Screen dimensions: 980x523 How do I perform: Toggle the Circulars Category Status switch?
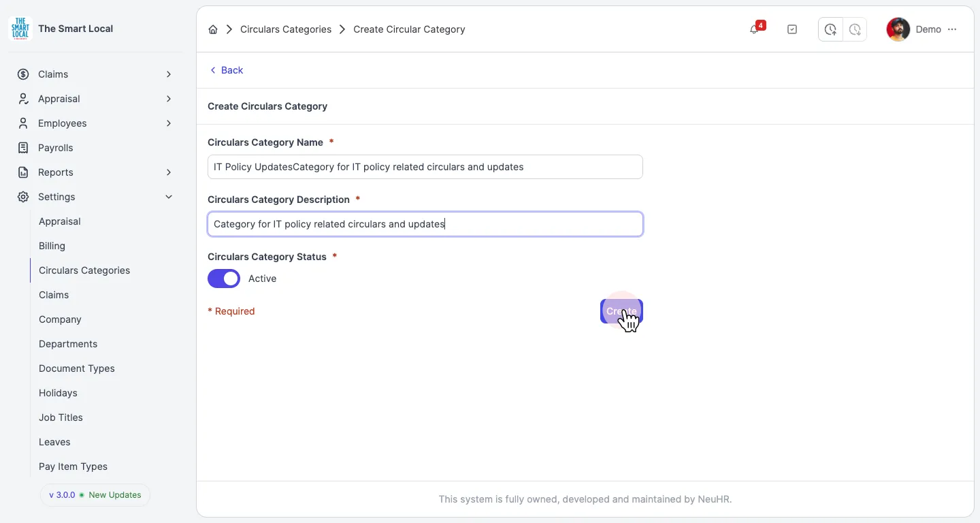coord(224,279)
